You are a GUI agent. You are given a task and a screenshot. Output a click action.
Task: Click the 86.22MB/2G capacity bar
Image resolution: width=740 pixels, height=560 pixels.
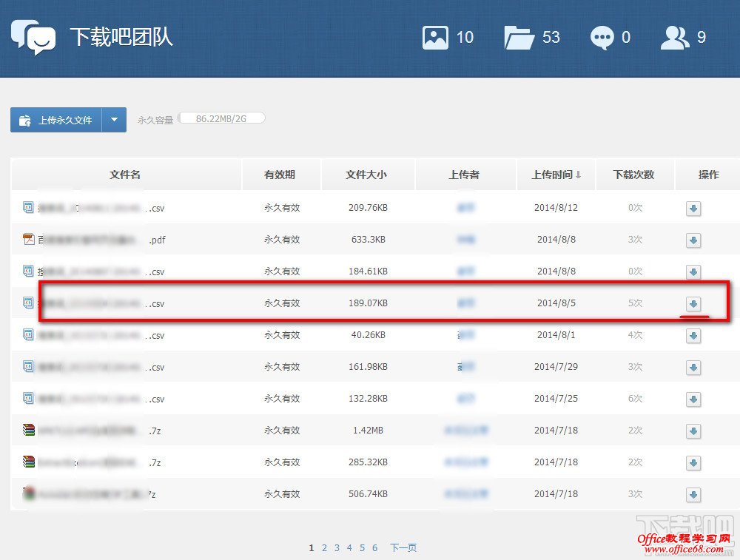coord(221,118)
